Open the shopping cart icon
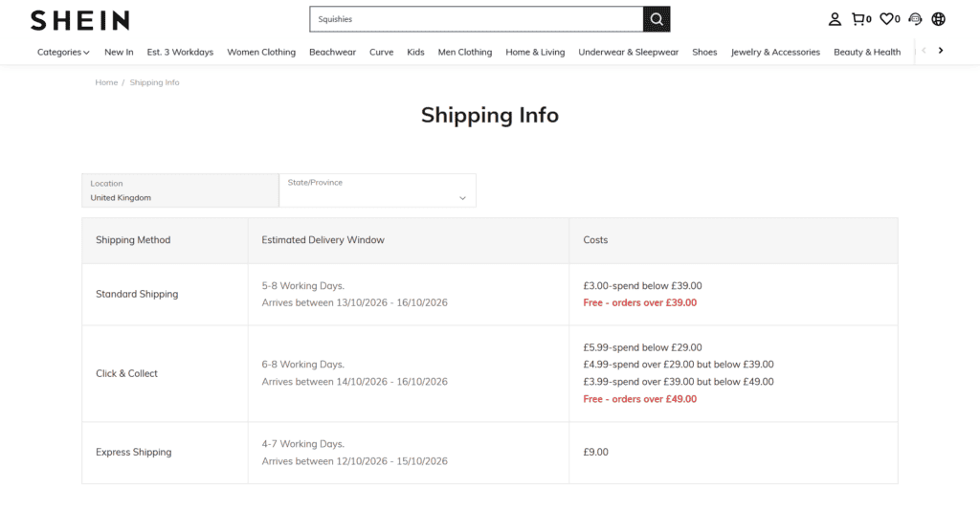The image size is (980, 512). point(861,19)
